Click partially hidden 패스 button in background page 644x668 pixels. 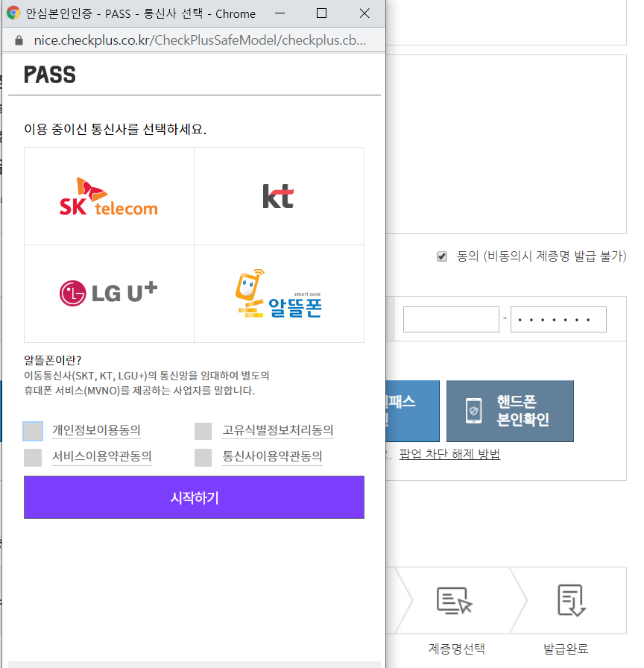413,411
